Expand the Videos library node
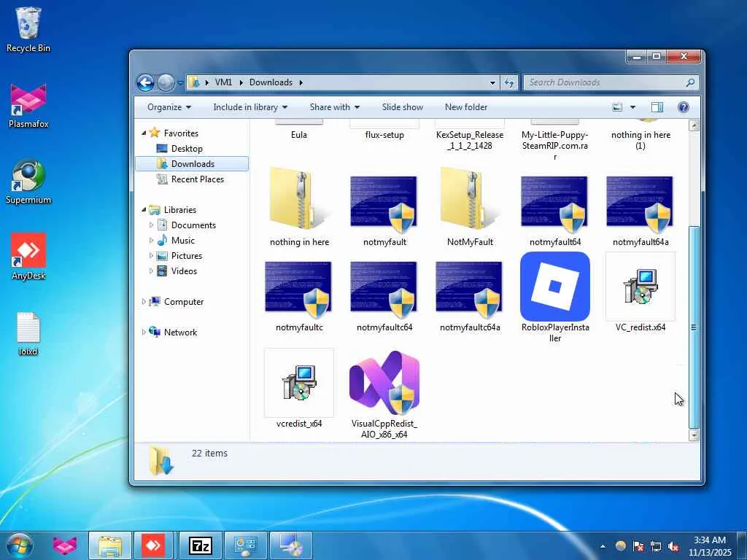Screen dimensions: 747x560 point(152,271)
